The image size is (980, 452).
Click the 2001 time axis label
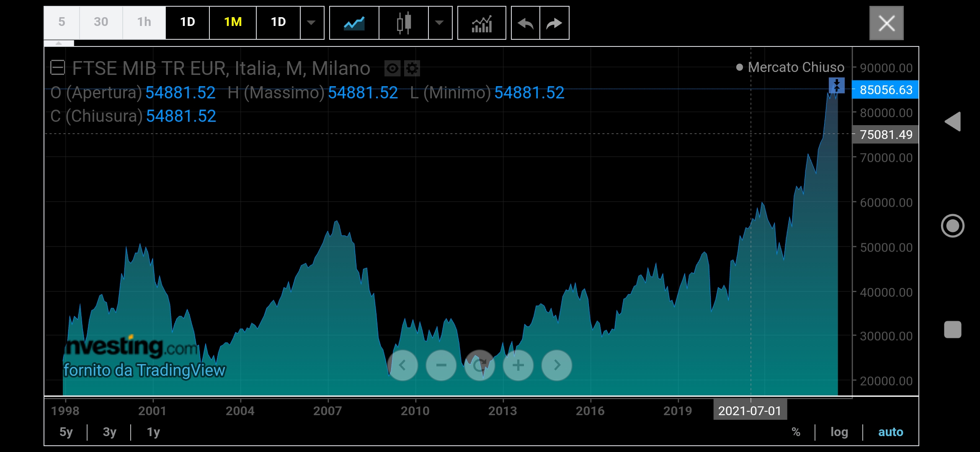pos(152,411)
